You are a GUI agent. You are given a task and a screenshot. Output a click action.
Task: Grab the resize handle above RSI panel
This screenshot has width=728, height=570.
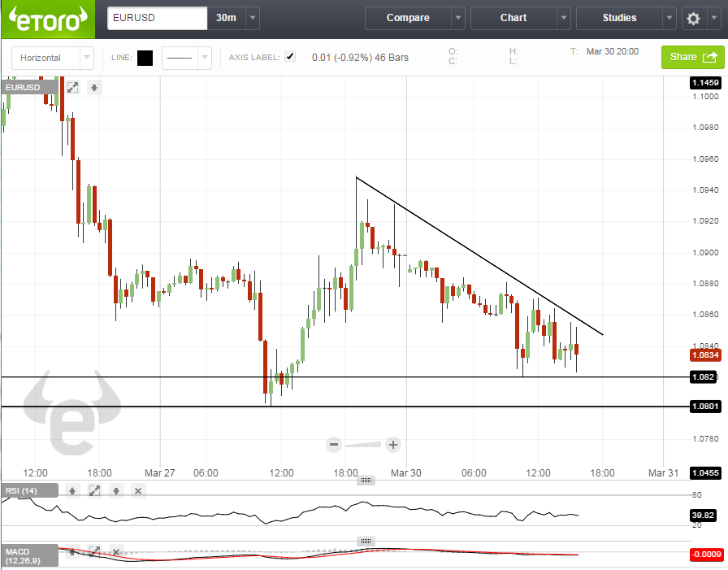(x=366, y=480)
